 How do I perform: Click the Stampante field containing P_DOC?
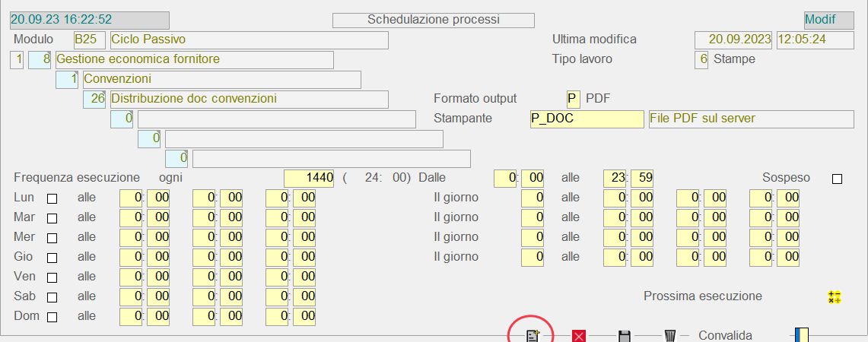click(x=587, y=119)
